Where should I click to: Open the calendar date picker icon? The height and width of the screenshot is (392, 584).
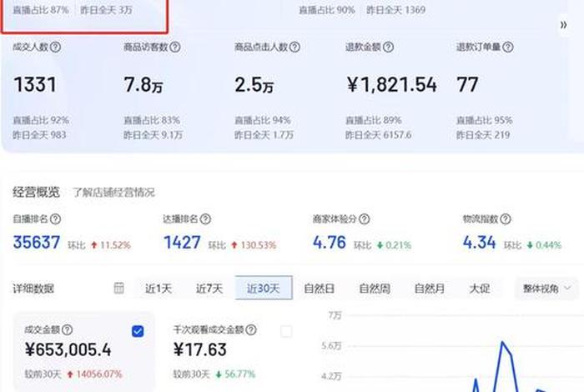[118, 288]
